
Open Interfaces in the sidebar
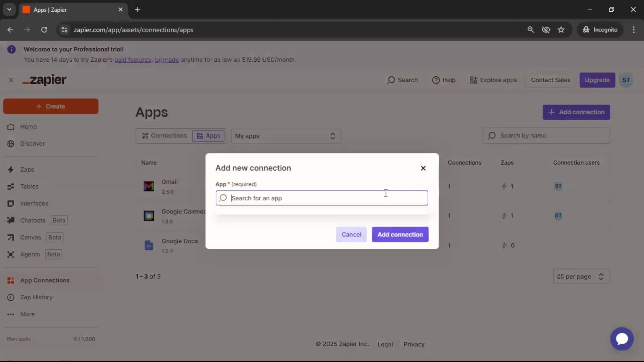pos(34,203)
